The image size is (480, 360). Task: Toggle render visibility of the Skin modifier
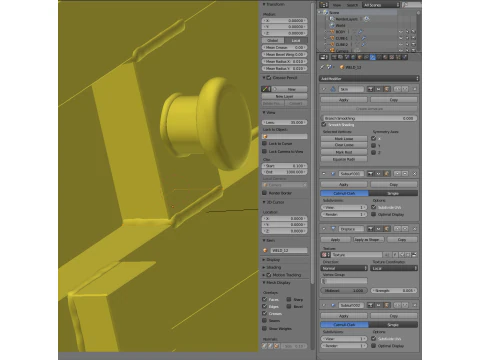[x=370, y=89]
